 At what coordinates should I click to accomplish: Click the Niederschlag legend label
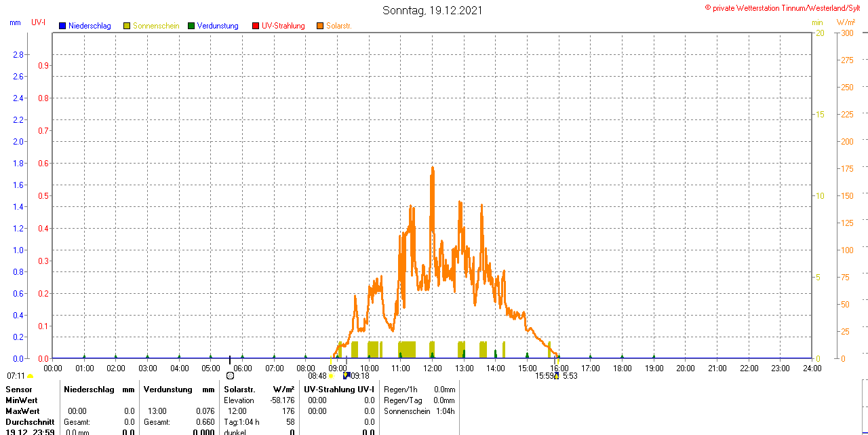coord(90,26)
